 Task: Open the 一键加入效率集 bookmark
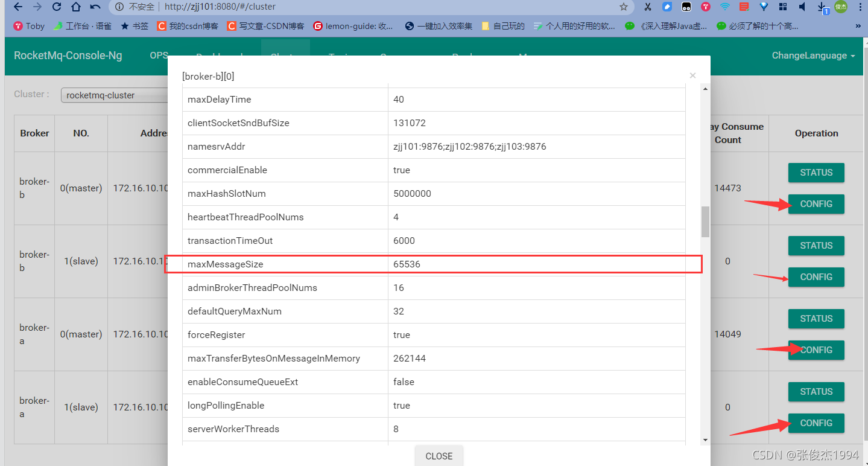coord(439,26)
